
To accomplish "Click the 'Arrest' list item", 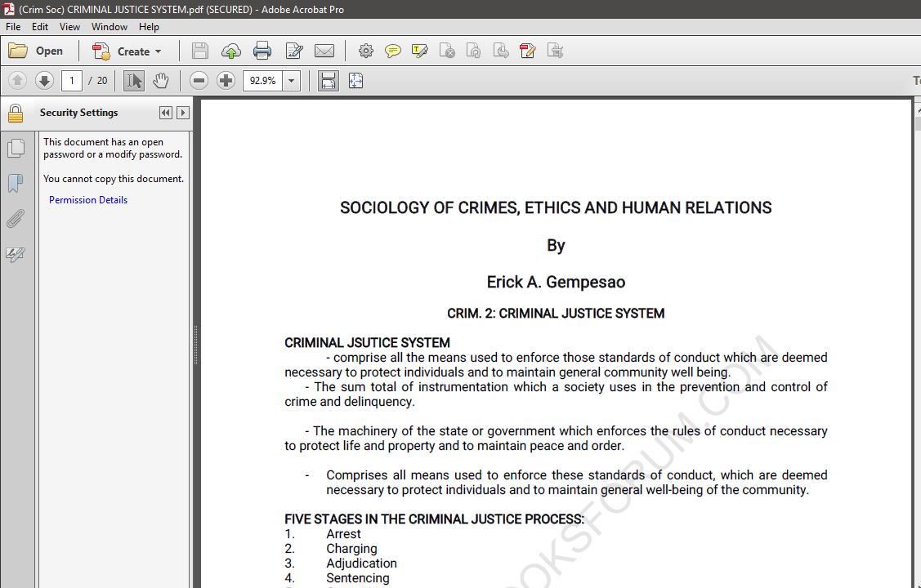I will 343,534.
